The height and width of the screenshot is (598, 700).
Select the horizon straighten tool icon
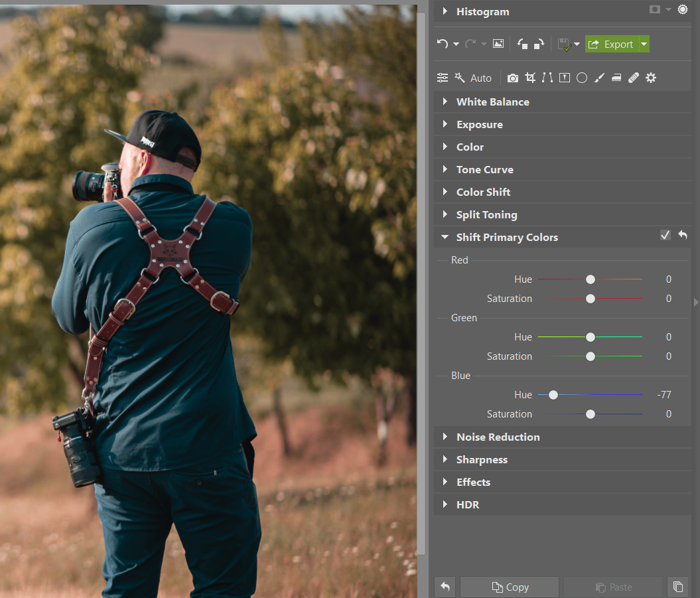pyautogui.click(x=565, y=78)
